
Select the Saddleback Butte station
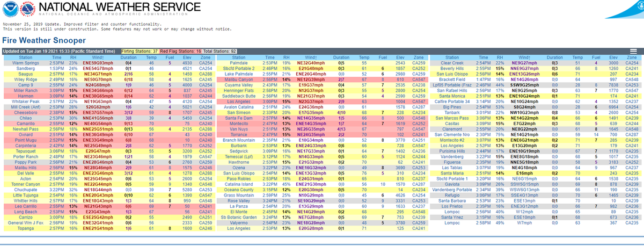click(x=239, y=95)
